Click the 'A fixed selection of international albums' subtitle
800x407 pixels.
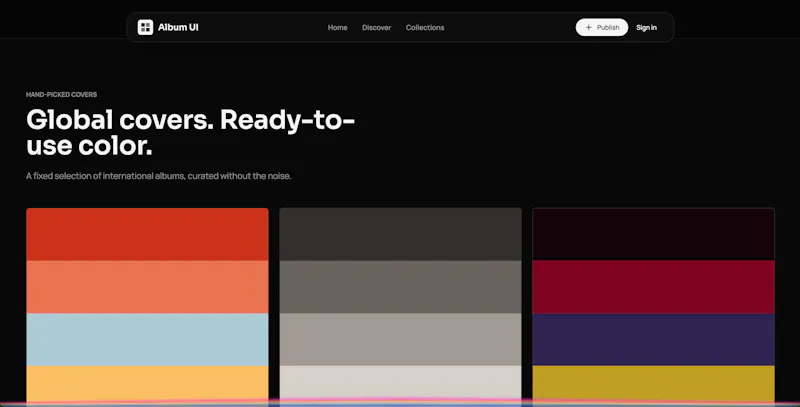click(159, 176)
